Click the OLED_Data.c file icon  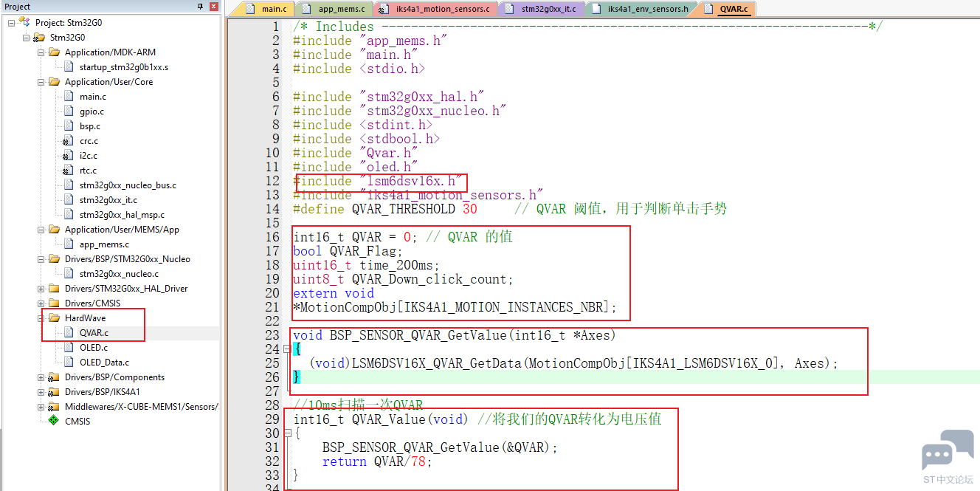click(69, 363)
